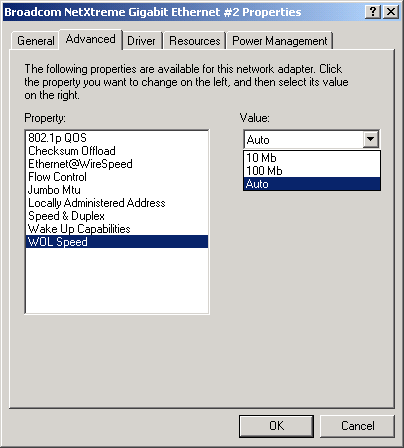The width and height of the screenshot is (404, 448).
Task: Select the Resources tab
Action: coord(195,41)
